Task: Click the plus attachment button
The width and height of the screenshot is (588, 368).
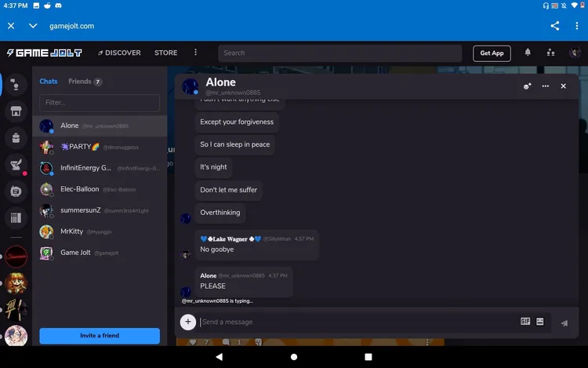Action: [188, 322]
